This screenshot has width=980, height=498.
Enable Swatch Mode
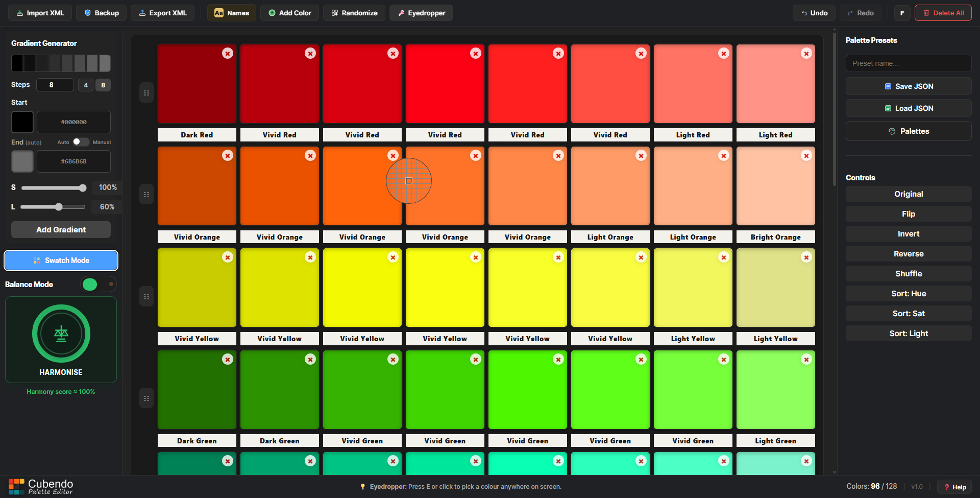pyautogui.click(x=61, y=260)
